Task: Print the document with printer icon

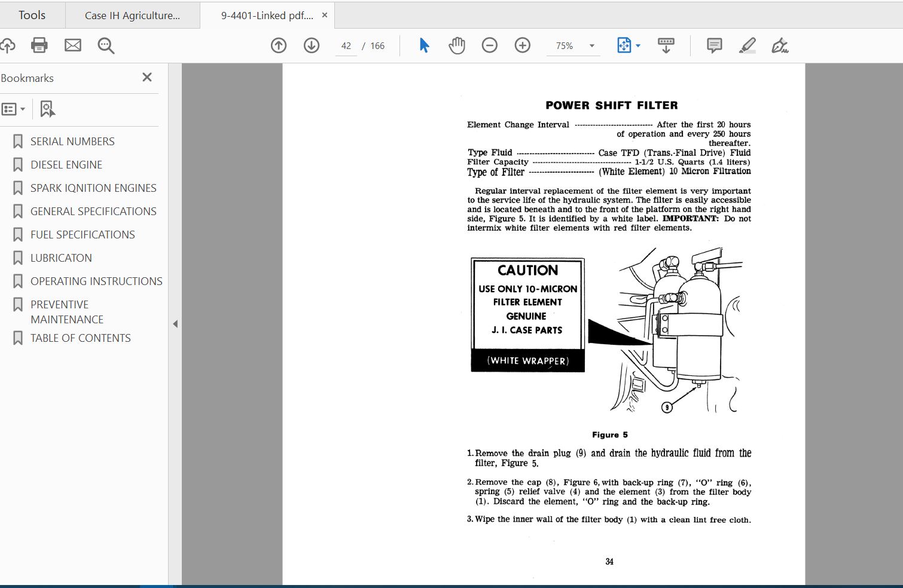Action: 39,45
